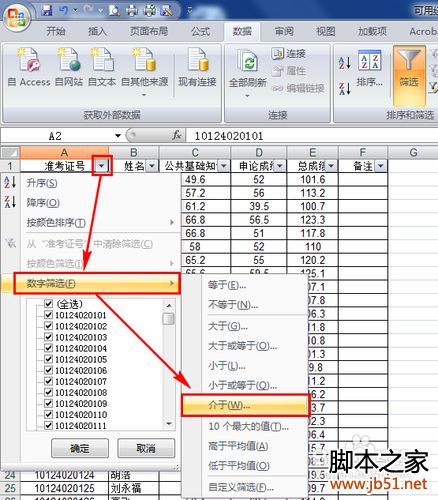
Task: Select Less Than or Equal (小于或等于)
Action: point(245,385)
